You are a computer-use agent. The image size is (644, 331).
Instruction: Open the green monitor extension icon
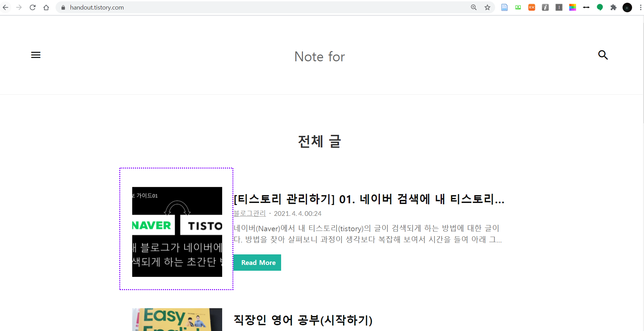(518, 7)
